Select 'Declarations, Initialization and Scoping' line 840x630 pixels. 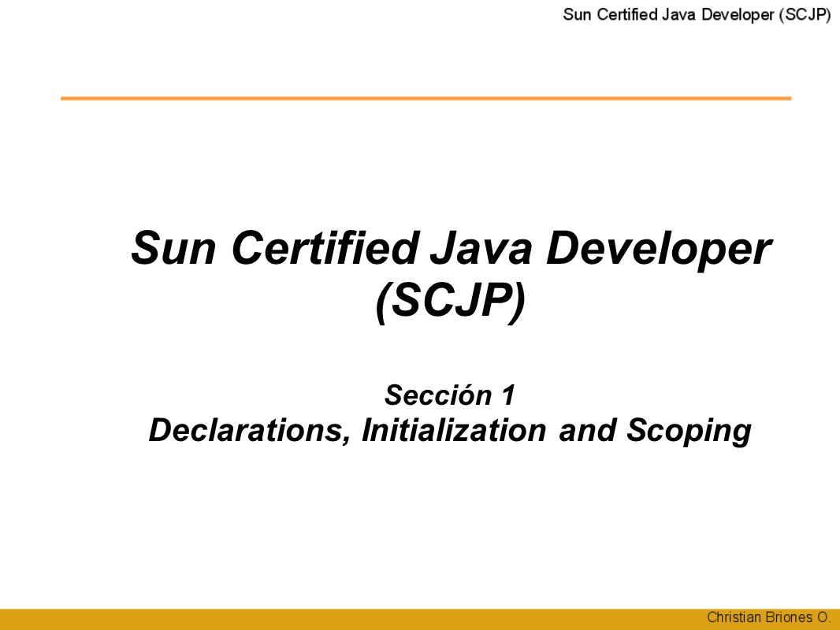click(x=450, y=431)
